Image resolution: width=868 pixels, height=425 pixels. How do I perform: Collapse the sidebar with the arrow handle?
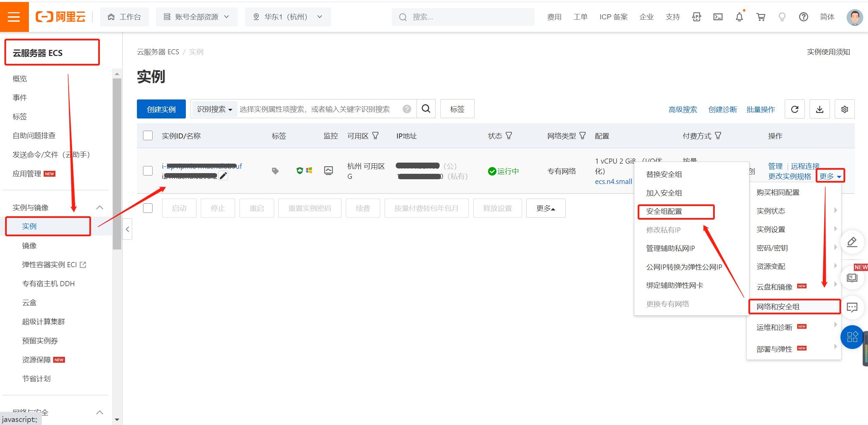[127, 229]
